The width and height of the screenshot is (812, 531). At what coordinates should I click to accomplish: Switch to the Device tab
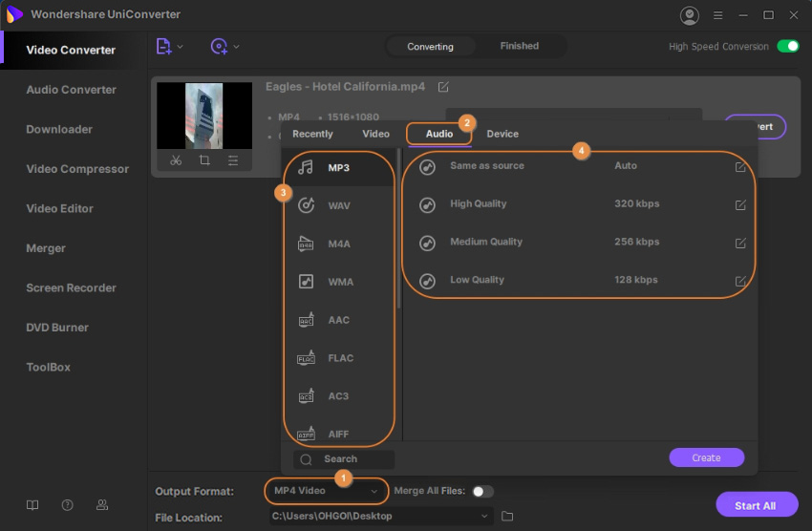[502, 134]
